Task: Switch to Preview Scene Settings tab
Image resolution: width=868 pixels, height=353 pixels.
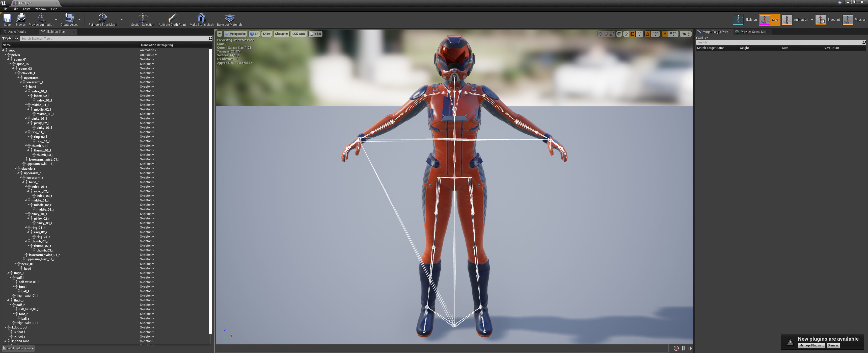Action: 753,32
